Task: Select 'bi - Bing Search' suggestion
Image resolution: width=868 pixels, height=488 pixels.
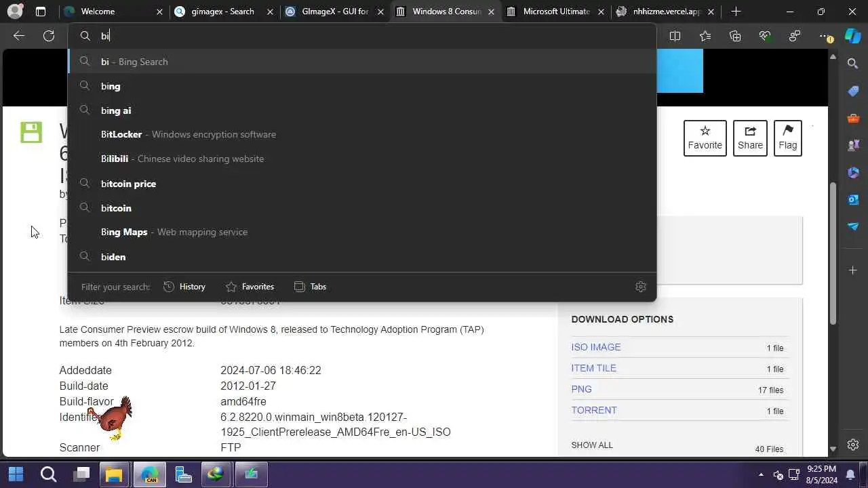Action: [x=362, y=62]
